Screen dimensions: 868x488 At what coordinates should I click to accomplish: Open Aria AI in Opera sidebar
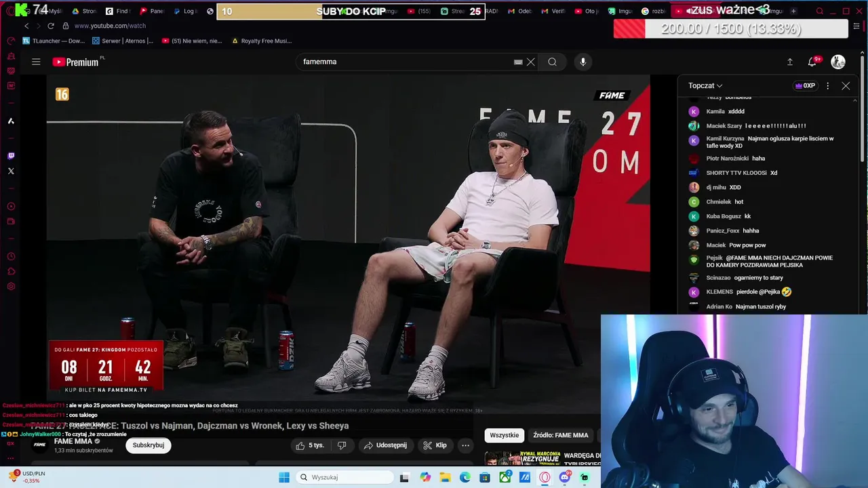click(x=11, y=121)
